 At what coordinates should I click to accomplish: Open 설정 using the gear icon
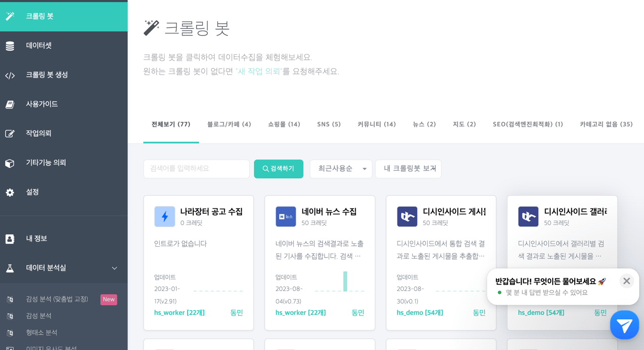pos(10,192)
